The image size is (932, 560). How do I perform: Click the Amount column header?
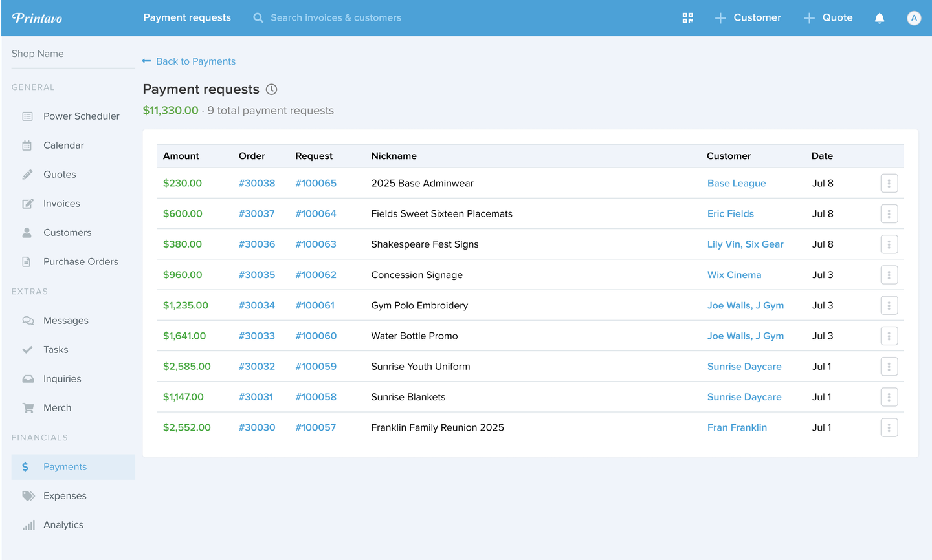pyautogui.click(x=181, y=156)
